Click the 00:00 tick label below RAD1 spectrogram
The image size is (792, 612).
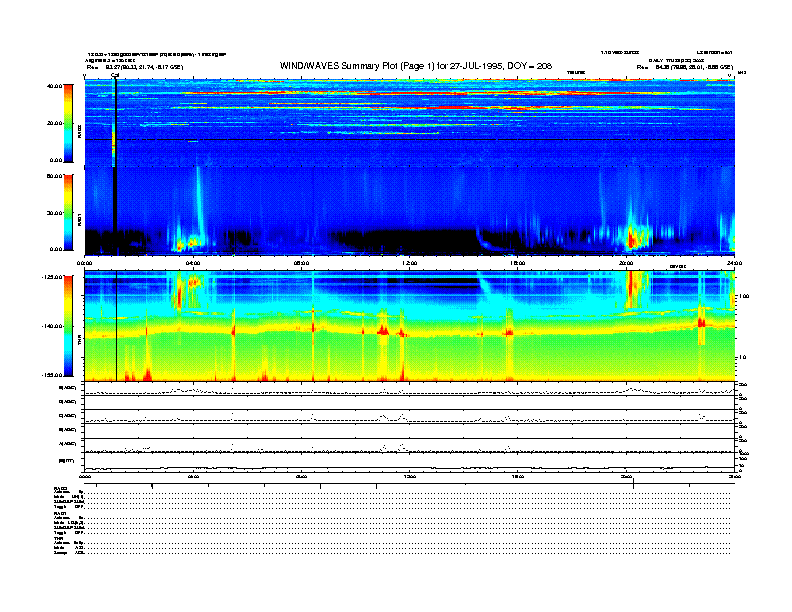click(x=84, y=263)
